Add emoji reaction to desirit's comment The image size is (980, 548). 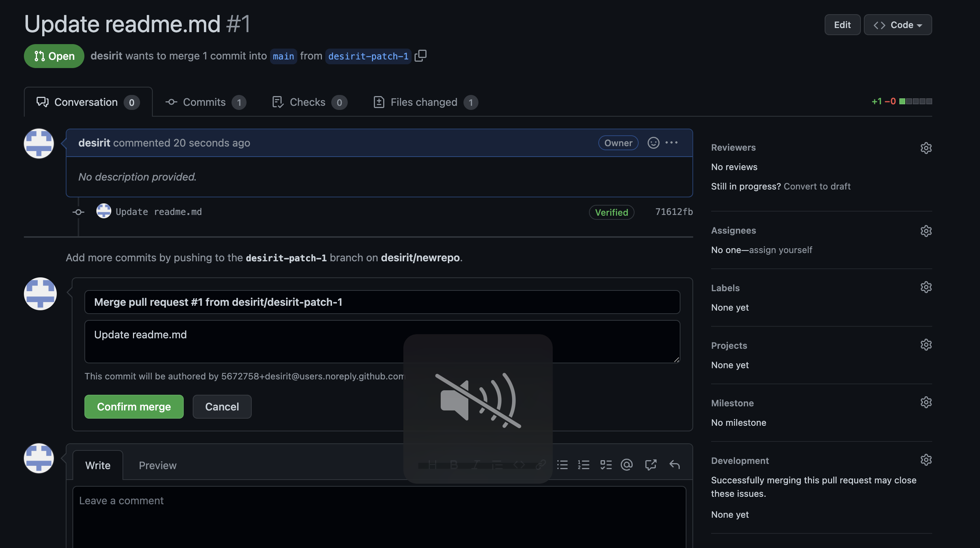[653, 143]
